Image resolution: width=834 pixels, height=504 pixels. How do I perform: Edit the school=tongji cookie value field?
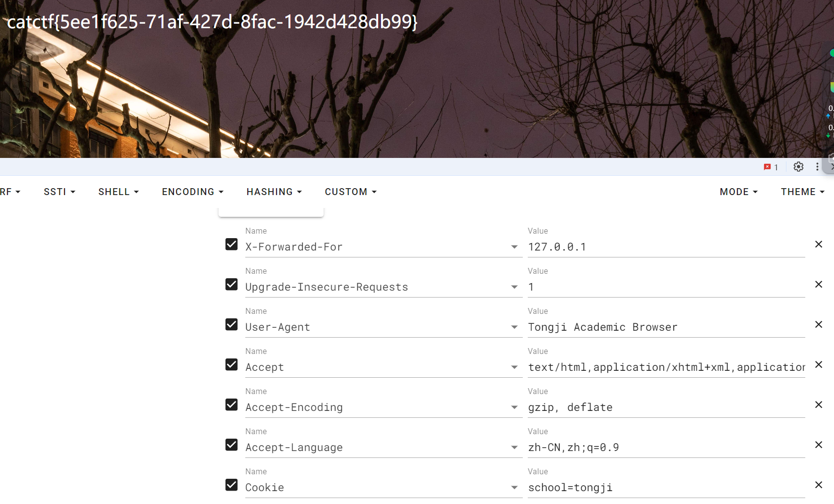click(x=667, y=488)
